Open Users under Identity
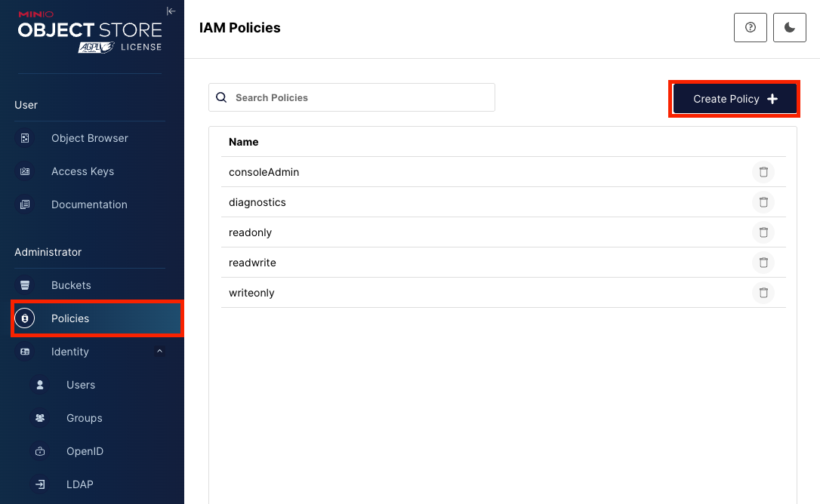 click(81, 385)
